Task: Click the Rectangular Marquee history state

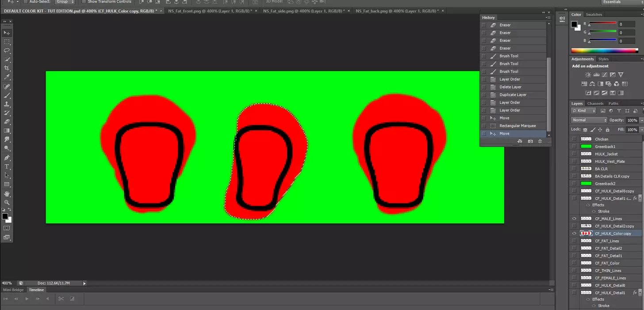Action: (514, 126)
